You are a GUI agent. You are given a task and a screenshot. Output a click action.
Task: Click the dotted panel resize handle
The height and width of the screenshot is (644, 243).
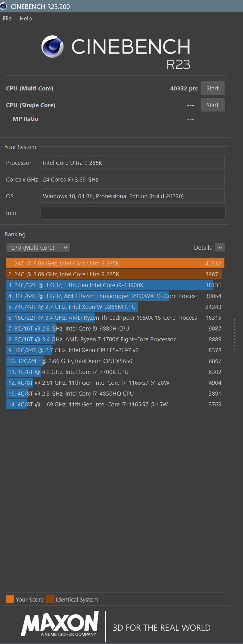(235, 334)
